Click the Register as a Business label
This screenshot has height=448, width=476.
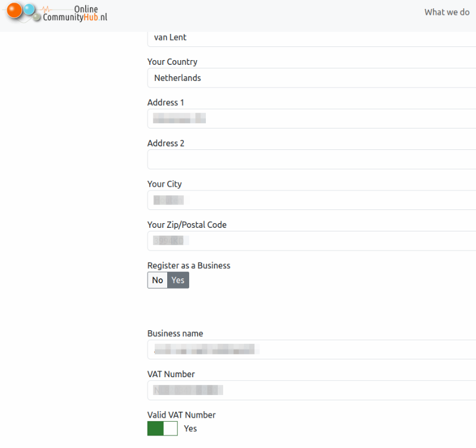pos(189,265)
